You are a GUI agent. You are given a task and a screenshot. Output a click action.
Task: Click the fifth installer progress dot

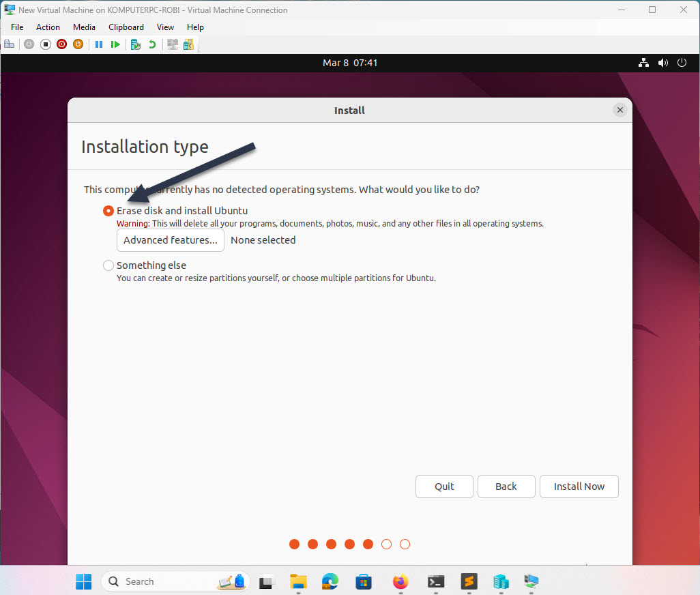tap(368, 544)
